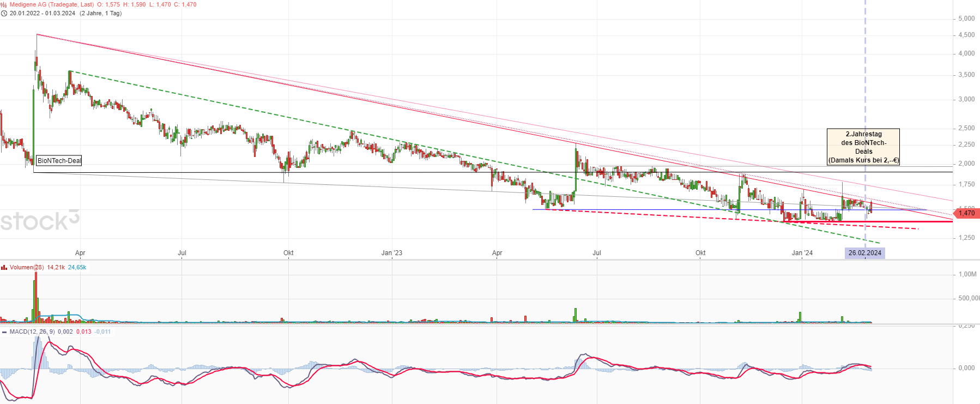Click the MACD indicator line icon
Screen dimensions: 980x404
(4, 331)
